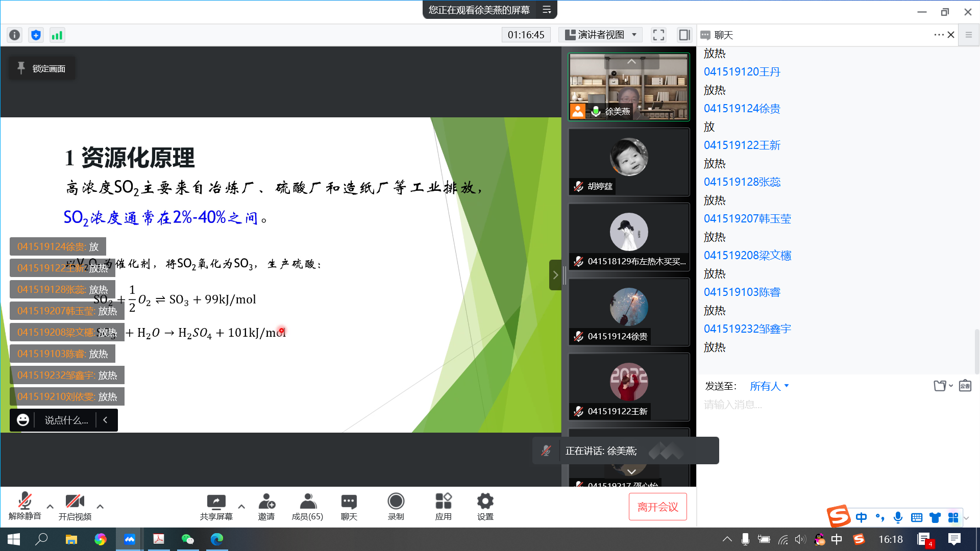
Task: Leave the meeting (离开会议)
Action: (657, 507)
